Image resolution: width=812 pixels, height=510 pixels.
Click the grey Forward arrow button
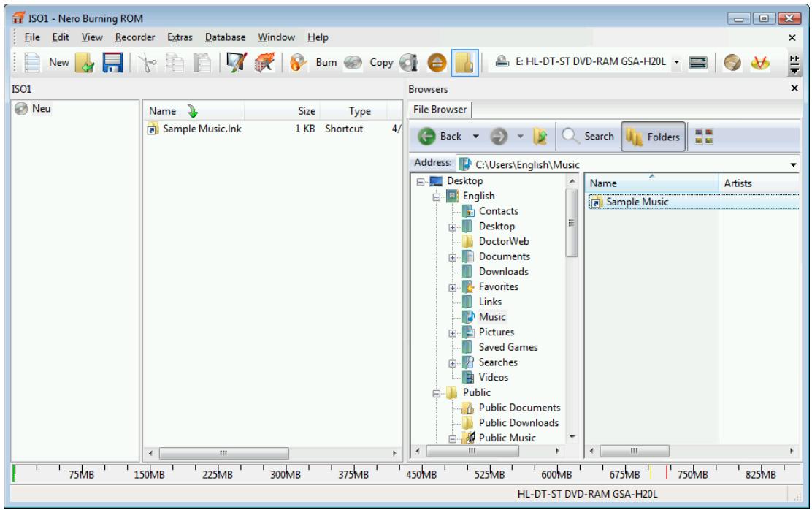[499, 137]
